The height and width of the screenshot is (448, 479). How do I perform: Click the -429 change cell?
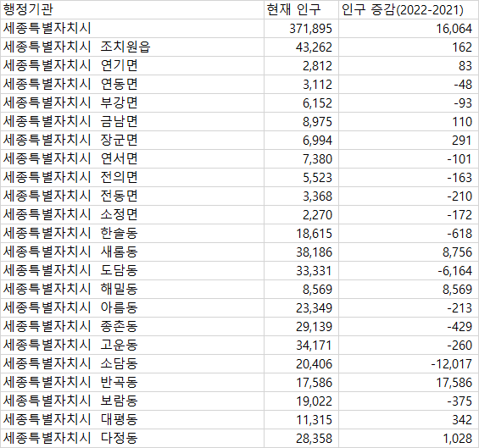409,327
